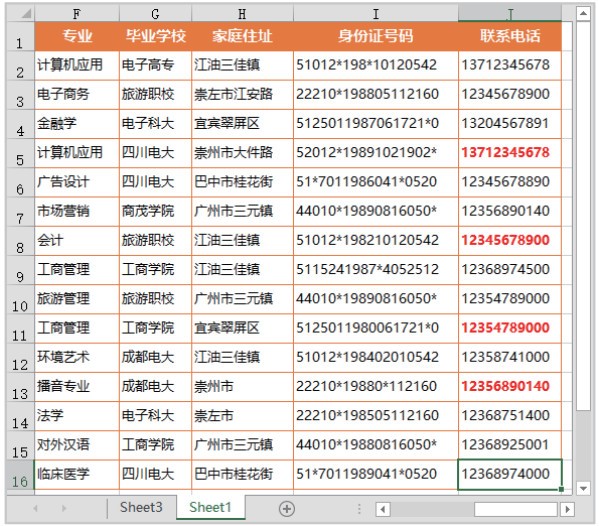Click vertical scrollbar down arrow
Screen dimensions: 599x526
583,488
